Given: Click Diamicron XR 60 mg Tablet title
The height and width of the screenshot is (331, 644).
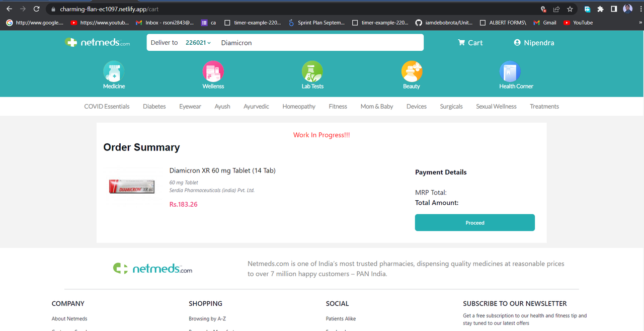Looking at the screenshot, I should (x=222, y=171).
